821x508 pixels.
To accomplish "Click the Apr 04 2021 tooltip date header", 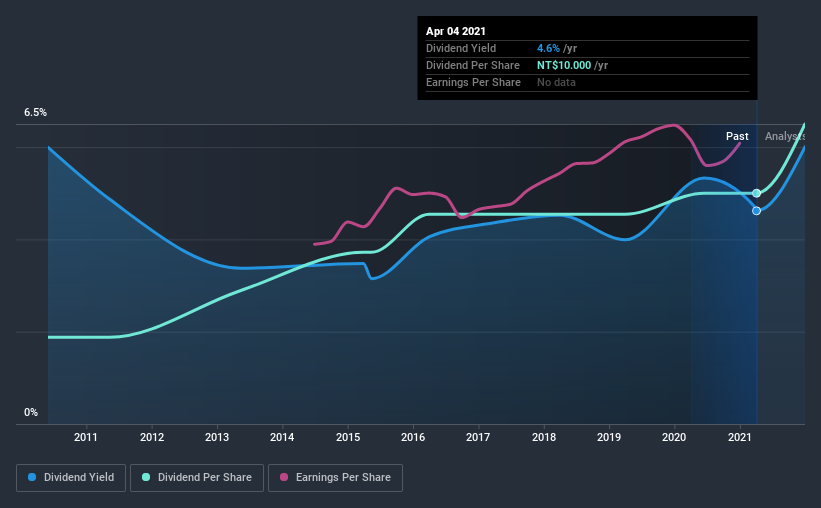I will tap(456, 31).
